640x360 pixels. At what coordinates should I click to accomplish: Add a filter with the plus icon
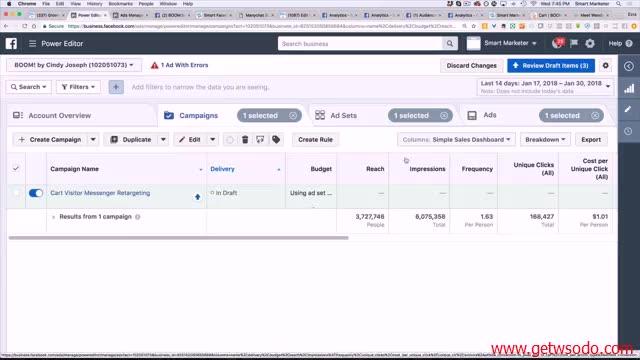[x=116, y=87]
